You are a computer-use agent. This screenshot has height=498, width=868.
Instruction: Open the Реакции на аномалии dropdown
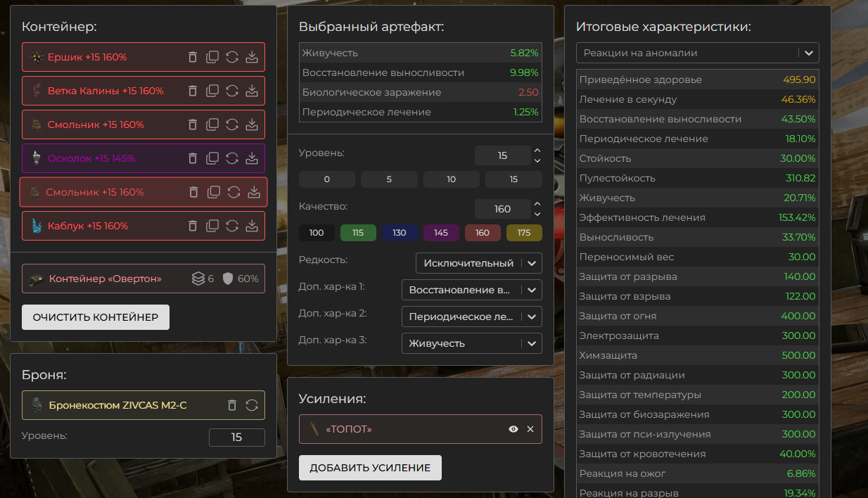697,53
